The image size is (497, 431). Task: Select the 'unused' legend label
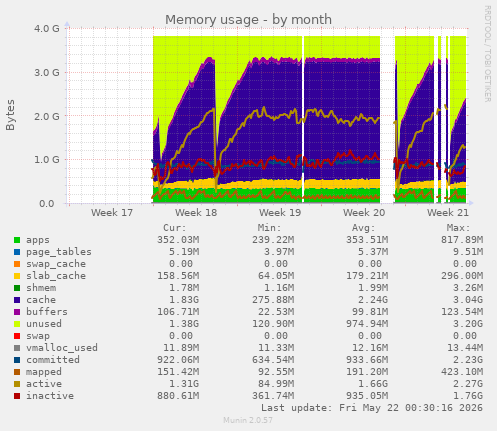click(44, 324)
